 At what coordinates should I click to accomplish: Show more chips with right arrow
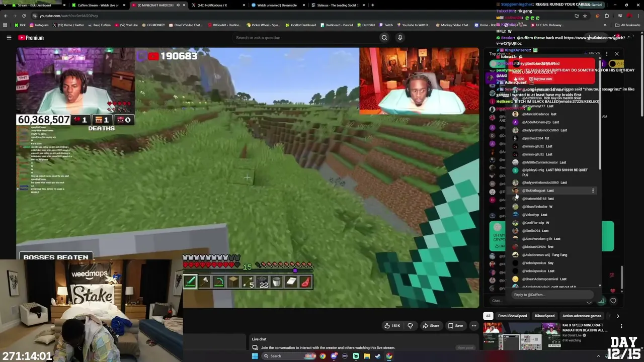tap(618, 316)
